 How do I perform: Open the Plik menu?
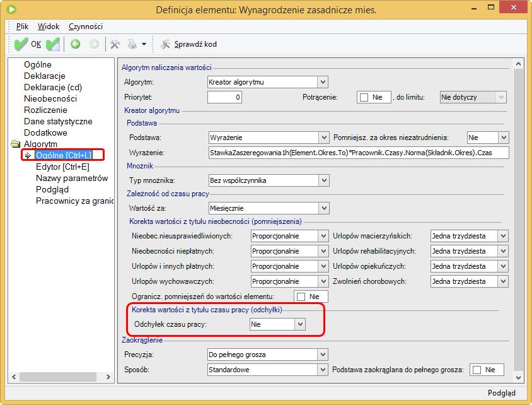pyautogui.click(x=22, y=26)
